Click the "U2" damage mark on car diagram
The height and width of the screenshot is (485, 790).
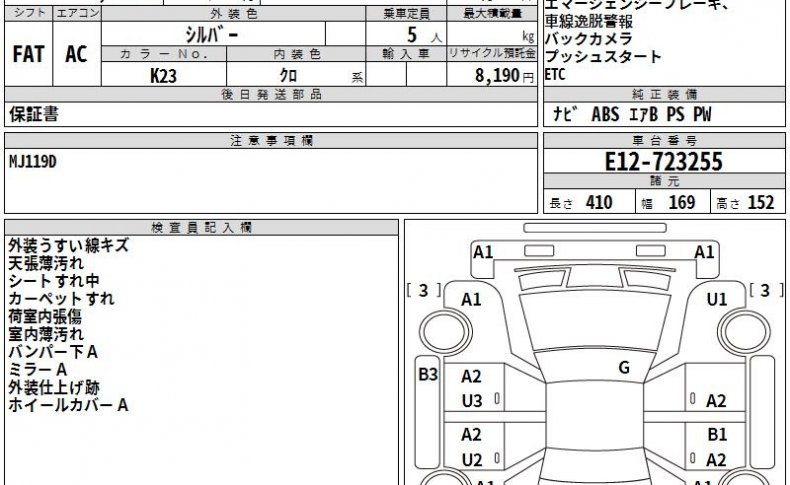point(472,460)
